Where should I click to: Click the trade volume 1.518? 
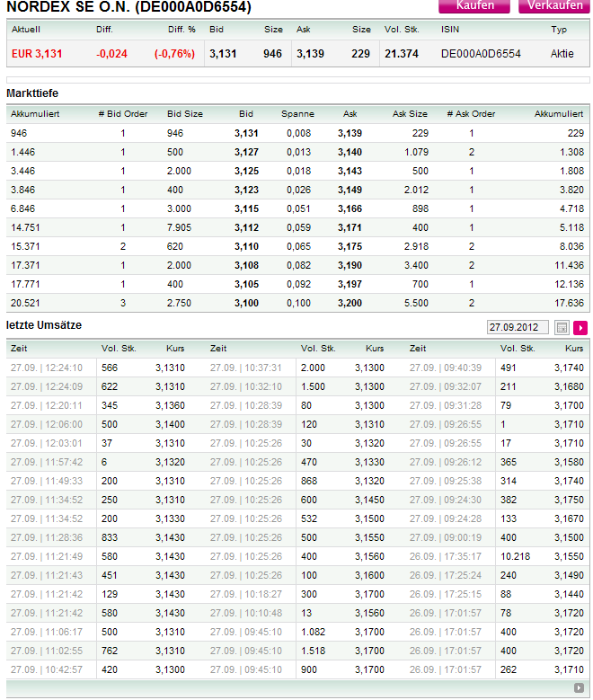[313, 651]
